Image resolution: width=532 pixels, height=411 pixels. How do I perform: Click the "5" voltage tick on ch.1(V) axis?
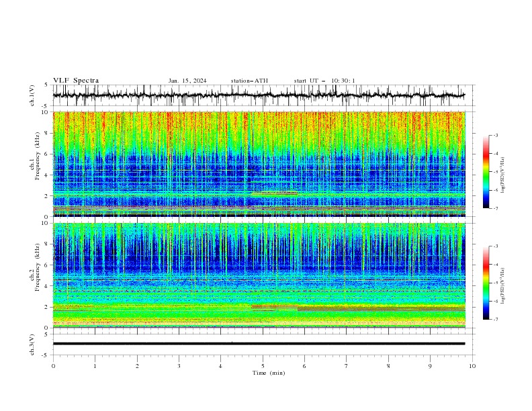pyautogui.click(x=46, y=85)
